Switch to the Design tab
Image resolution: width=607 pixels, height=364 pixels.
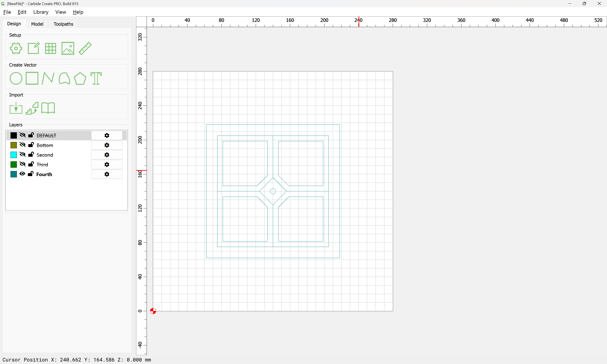click(x=14, y=24)
